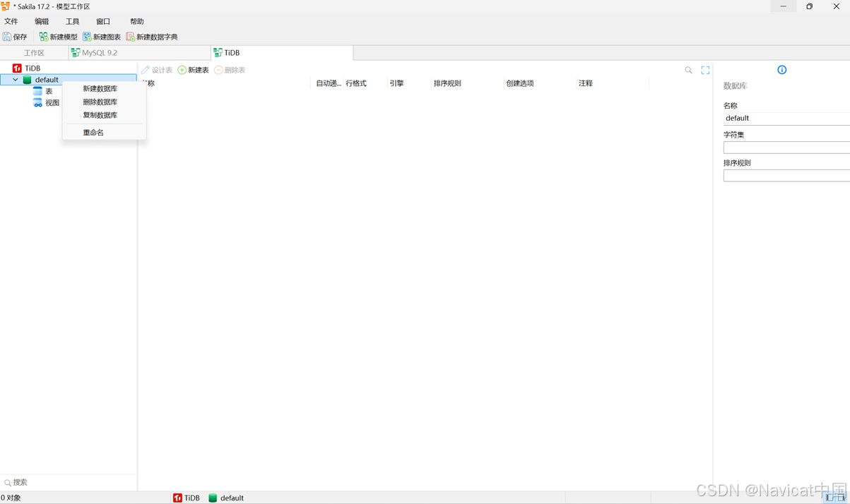
Task: Click the default database icon in status bar
Action: (x=213, y=498)
